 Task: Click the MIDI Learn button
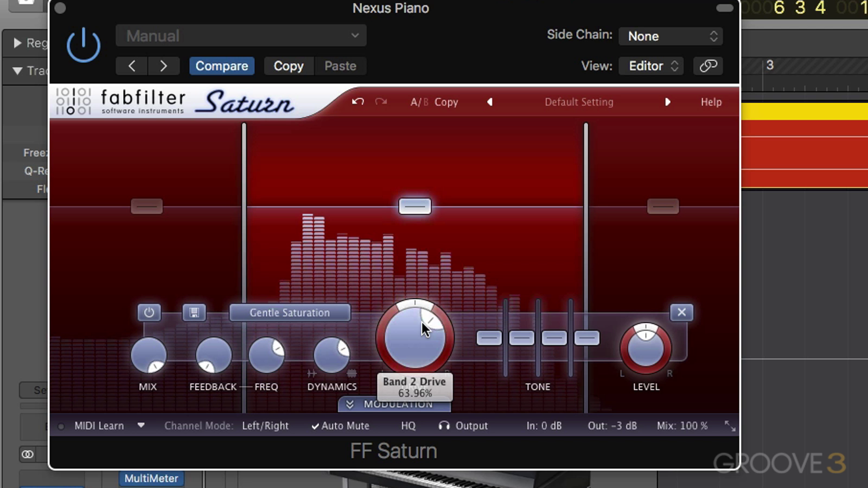[99, 426]
